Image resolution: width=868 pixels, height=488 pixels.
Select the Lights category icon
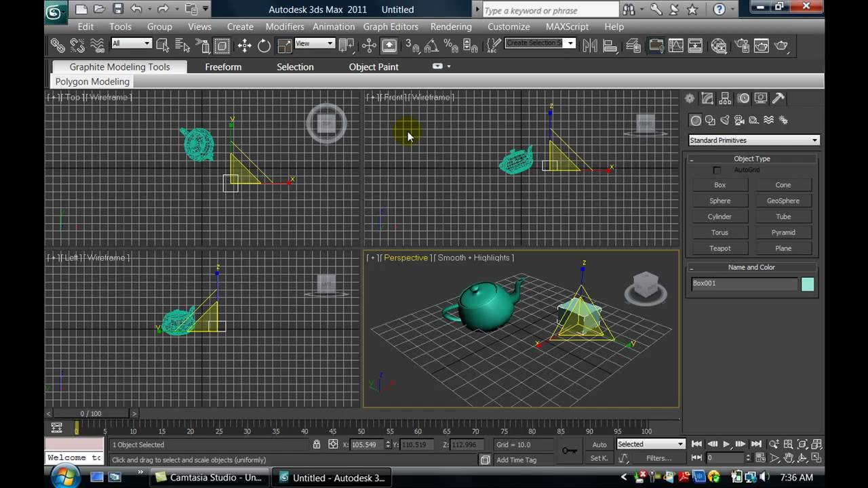click(725, 120)
